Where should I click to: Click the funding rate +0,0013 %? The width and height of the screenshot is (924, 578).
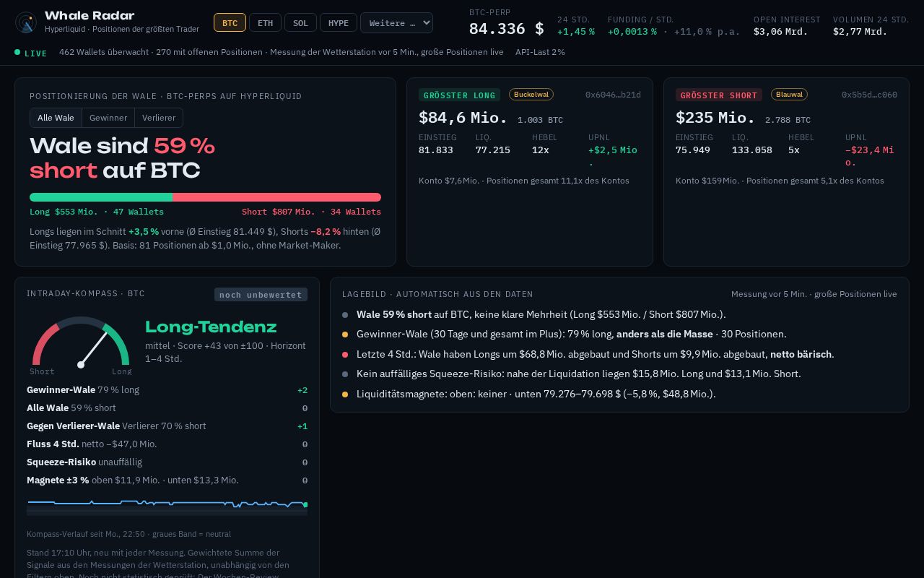click(x=632, y=32)
